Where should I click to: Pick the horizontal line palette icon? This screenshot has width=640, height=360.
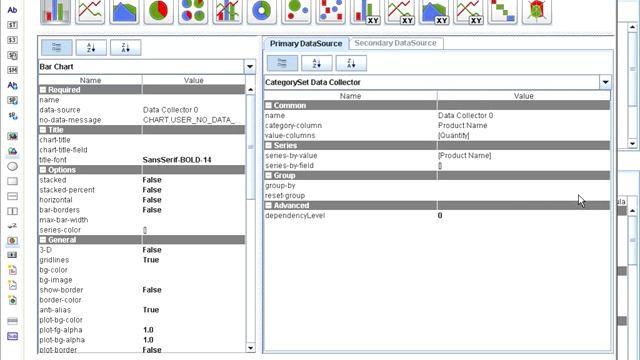point(12,196)
